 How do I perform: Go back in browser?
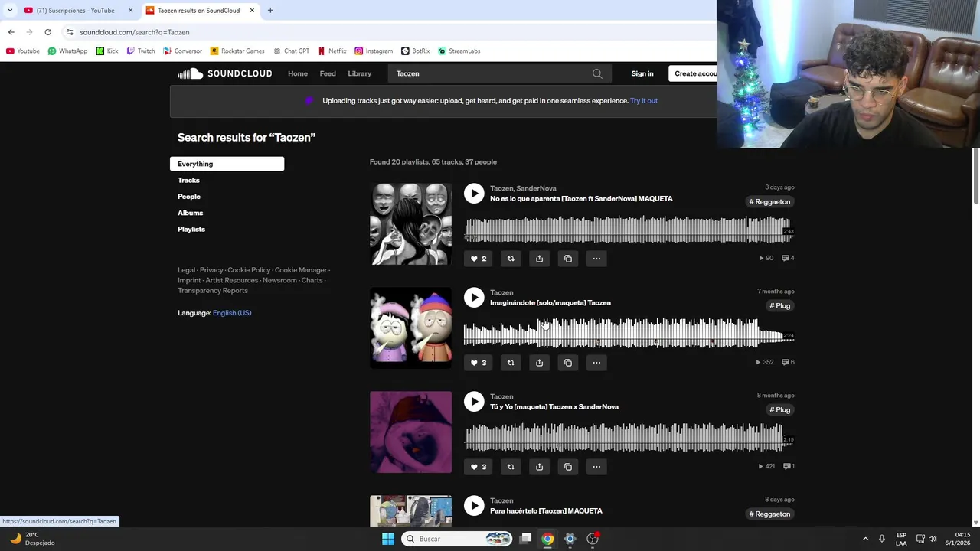[x=11, y=32]
